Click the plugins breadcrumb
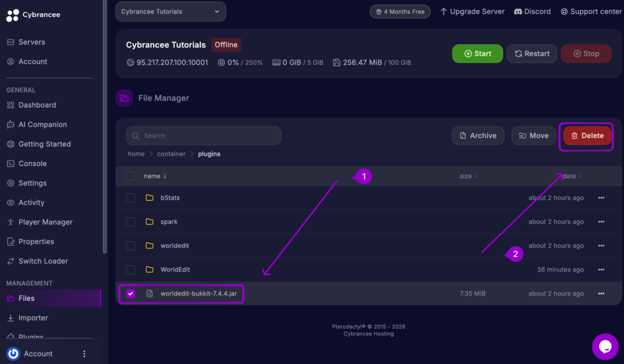This screenshot has height=364, width=624. (x=209, y=154)
